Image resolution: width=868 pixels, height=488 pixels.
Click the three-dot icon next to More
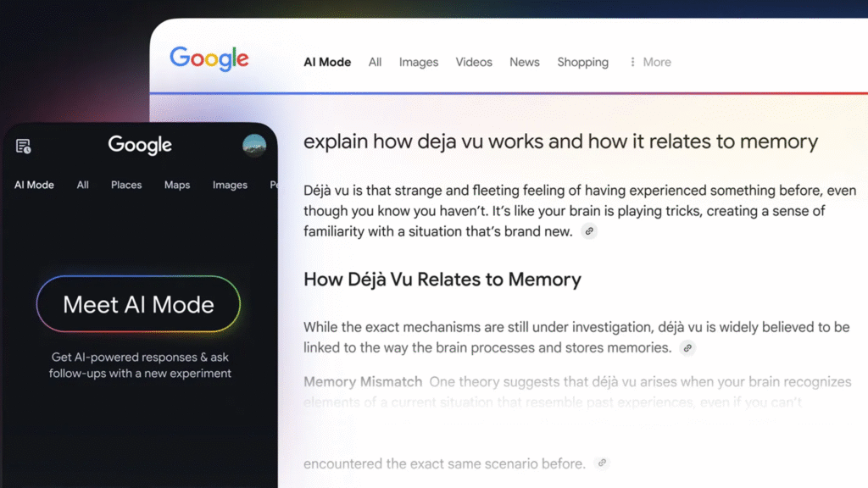634,62
